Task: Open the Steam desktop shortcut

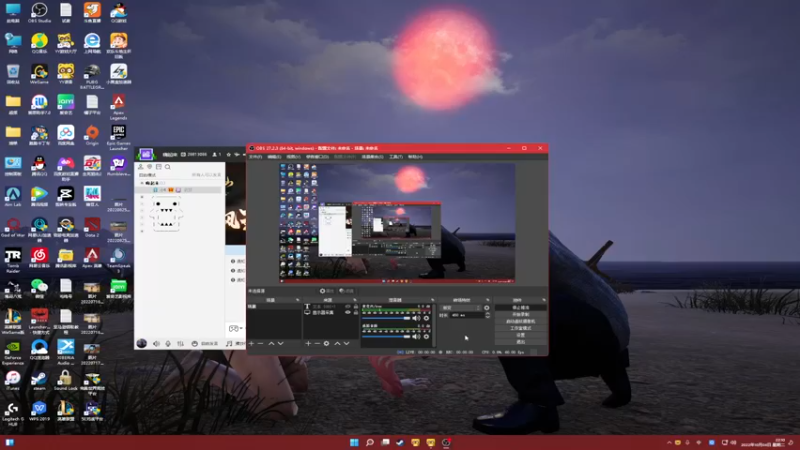Action: [39, 381]
